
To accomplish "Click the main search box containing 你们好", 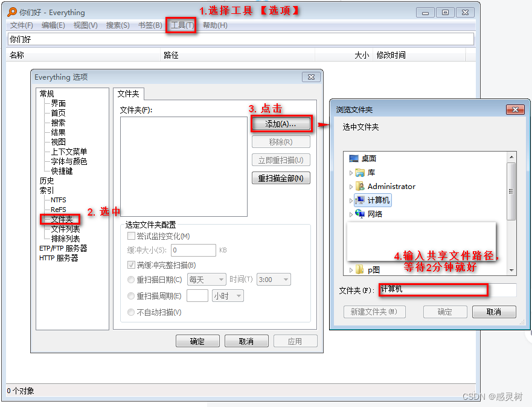I will 240,39.
